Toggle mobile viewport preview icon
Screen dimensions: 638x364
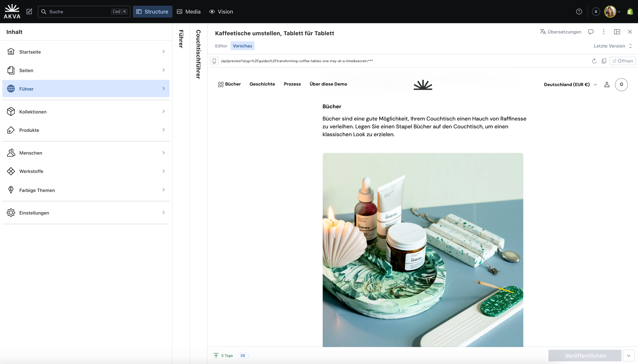coord(214,61)
